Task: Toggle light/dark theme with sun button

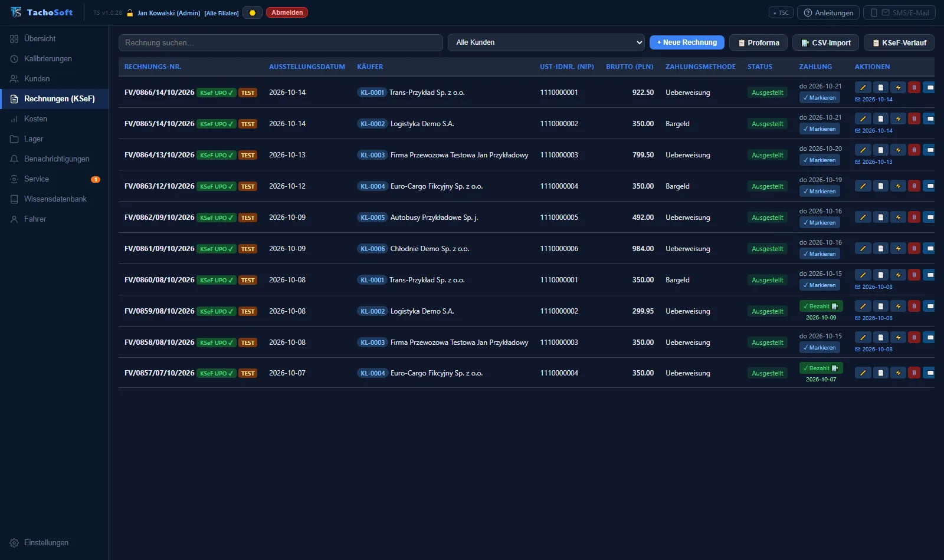Action: [x=253, y=12]
